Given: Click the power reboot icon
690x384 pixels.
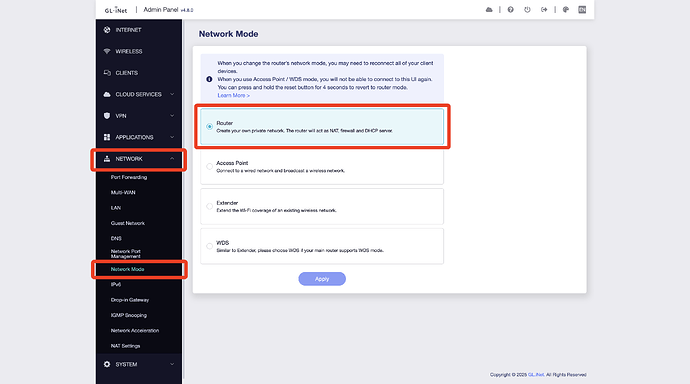Looking at the screenshot, I should coord(527,10).
